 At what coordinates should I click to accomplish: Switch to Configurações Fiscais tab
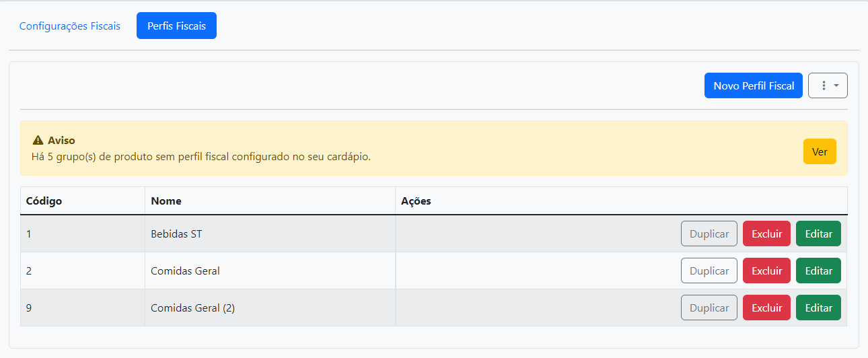(70, 26)
